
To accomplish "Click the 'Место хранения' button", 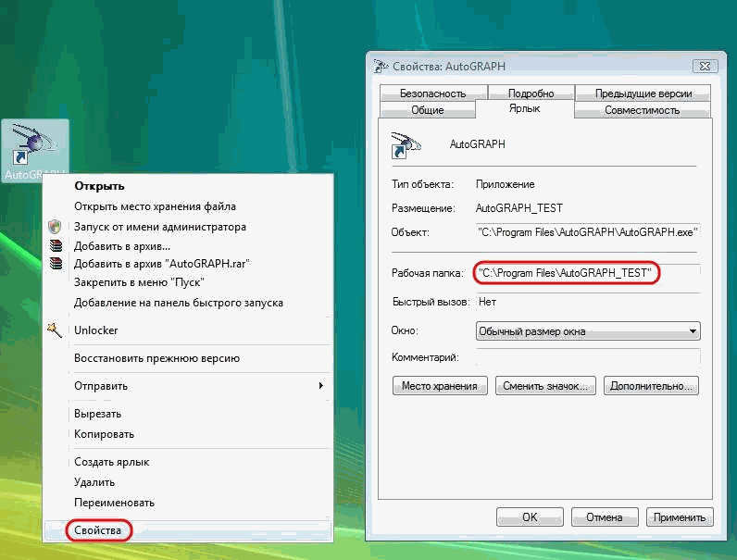I will [440, 386].
